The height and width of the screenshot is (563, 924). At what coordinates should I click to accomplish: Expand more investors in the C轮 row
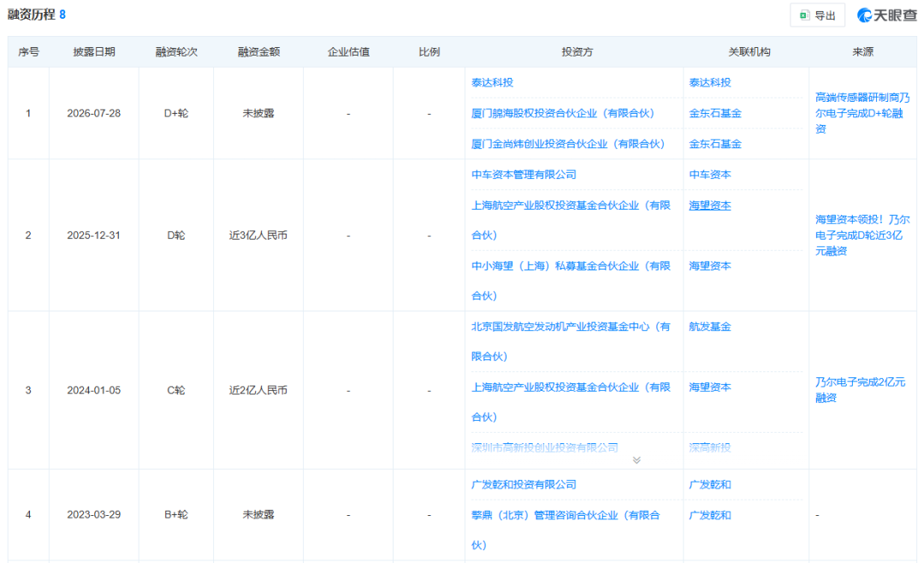pos(637,460)
